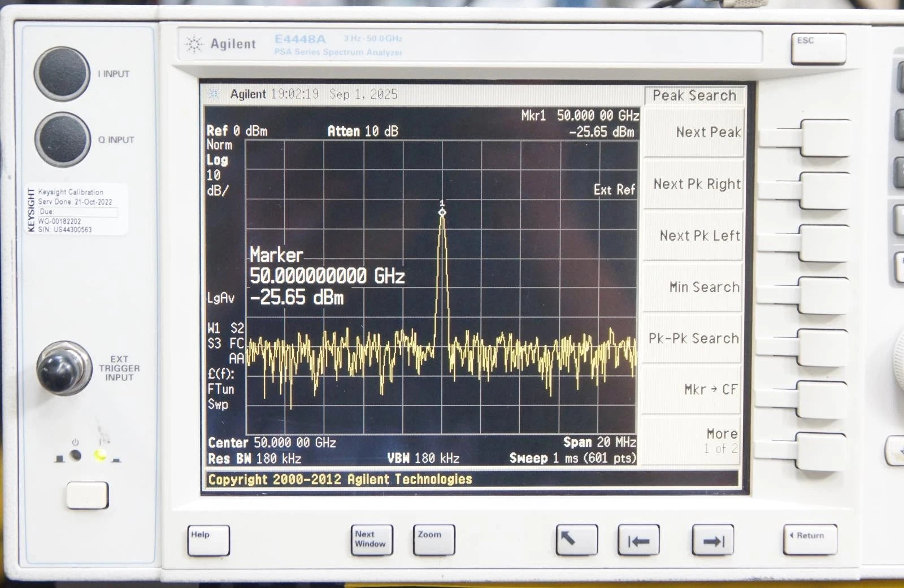904x588 pixels.
Task: Click the diagonal up-left arrow key
Action: click(x=577, y=540)
